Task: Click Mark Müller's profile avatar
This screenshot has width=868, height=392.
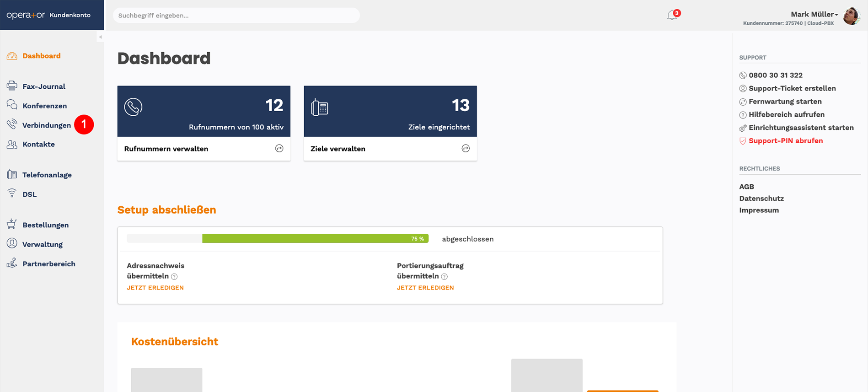Action: (x=852, y=16)
